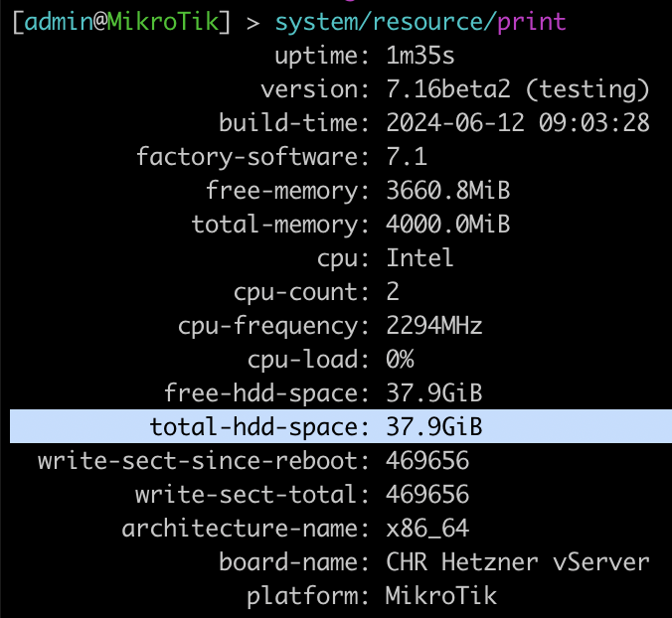Click the highlighted total-hdd-space value 37.9GiB
This screenshot has height=618, width=672.
tap(434, 427)
